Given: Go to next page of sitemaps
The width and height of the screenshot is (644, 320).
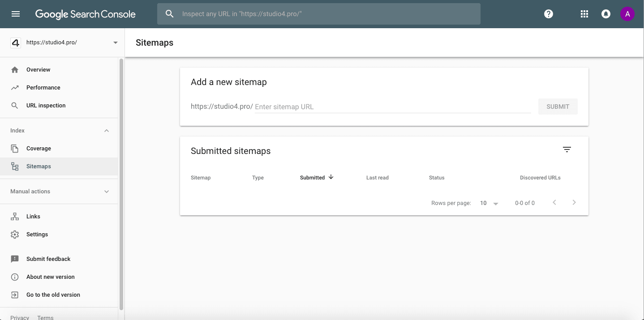Looking at the screenshot, I should (x=574, y=202).
